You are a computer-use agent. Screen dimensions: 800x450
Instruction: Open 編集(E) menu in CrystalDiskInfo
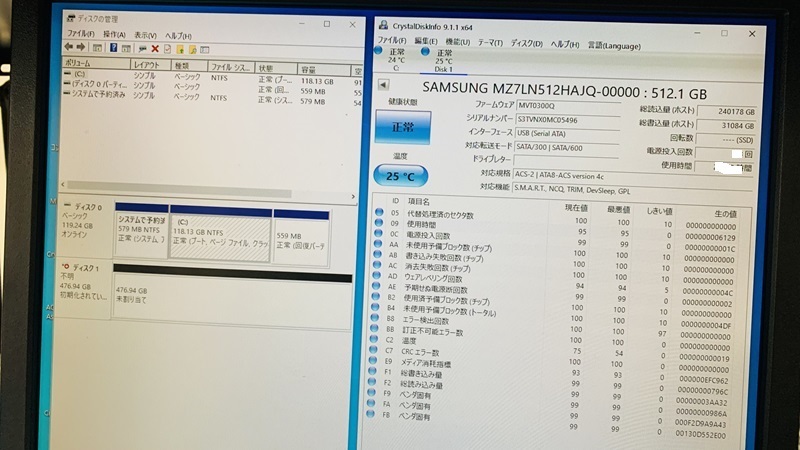click(426, 41)
